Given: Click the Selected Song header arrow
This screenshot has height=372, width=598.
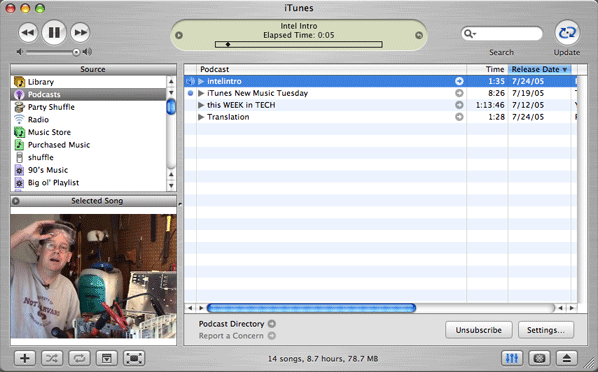Looking at the screenshot, I should (x=16, y=201).
